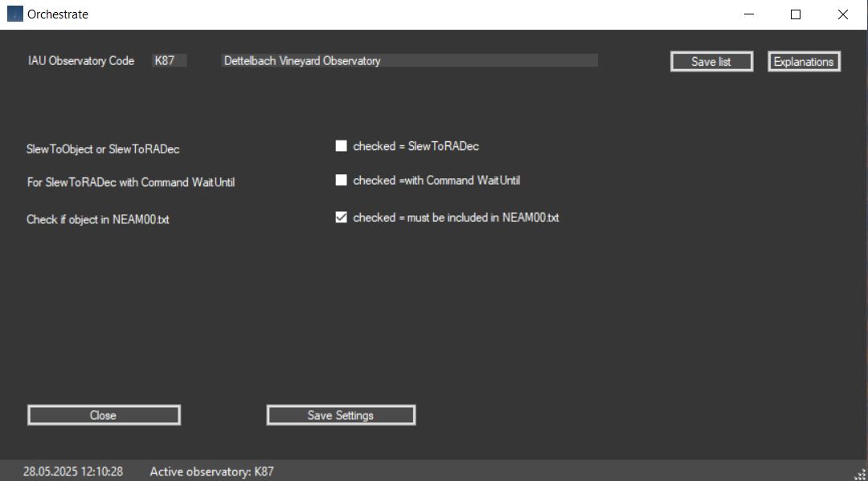Click the 'Check if object in NEAM00.txt' label

(98, 220)
